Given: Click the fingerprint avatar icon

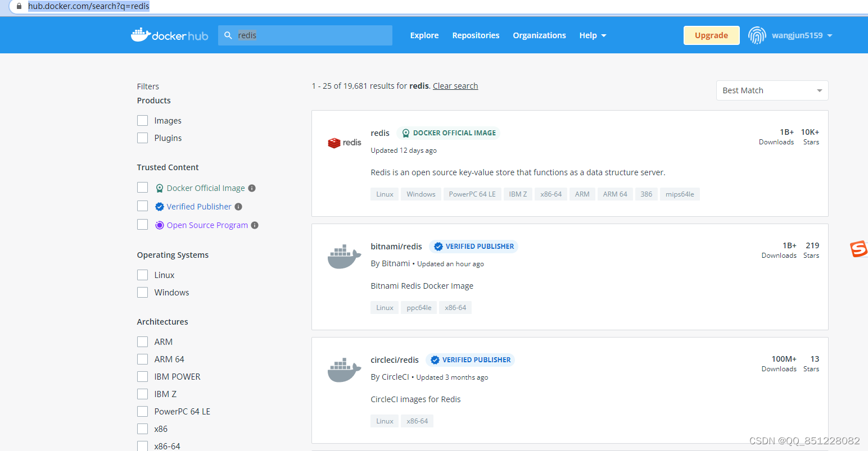Looking at the screenshot, I should (757, 35).
